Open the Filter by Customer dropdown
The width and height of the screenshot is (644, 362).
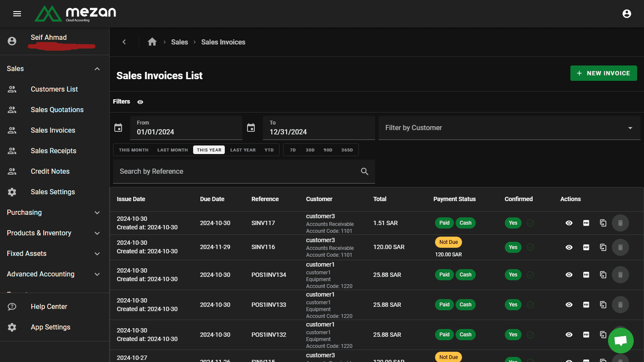tap(510, 128)
